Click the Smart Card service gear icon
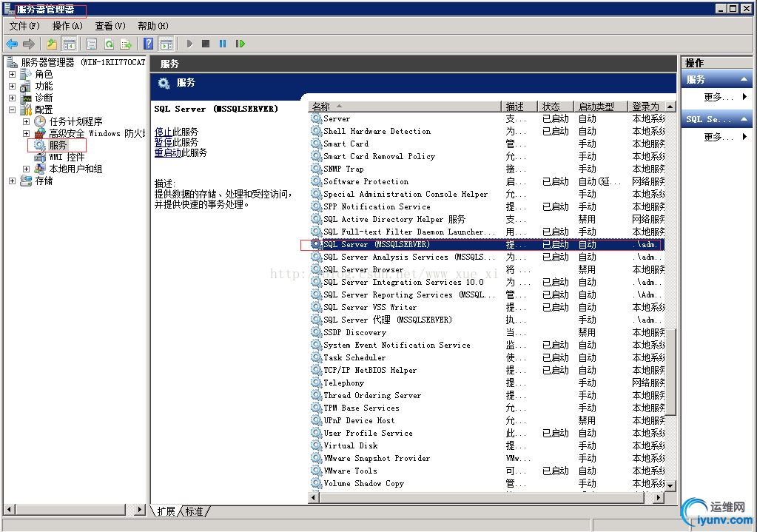The height and width of the screenshot is (532, 757). pos(316,144)
